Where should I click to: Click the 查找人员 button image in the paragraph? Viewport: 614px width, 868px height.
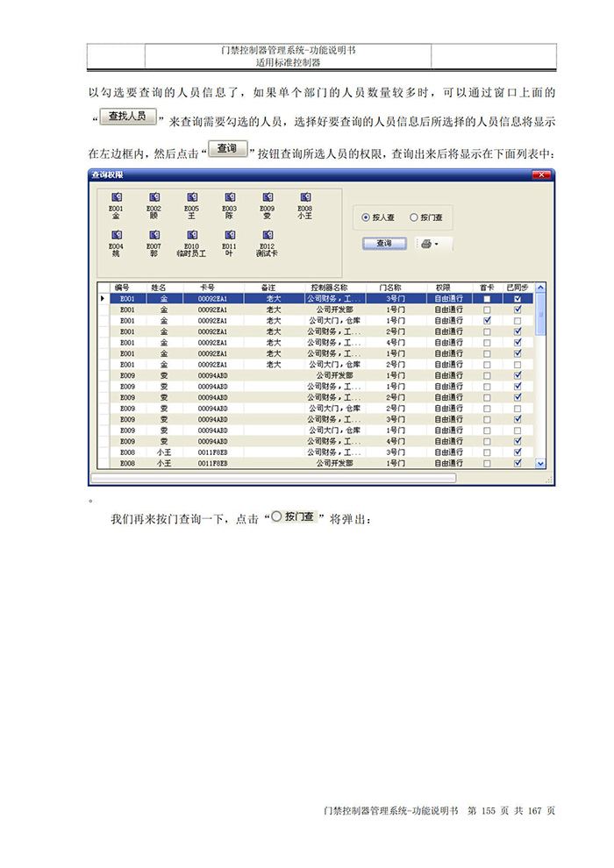[128, 117]
